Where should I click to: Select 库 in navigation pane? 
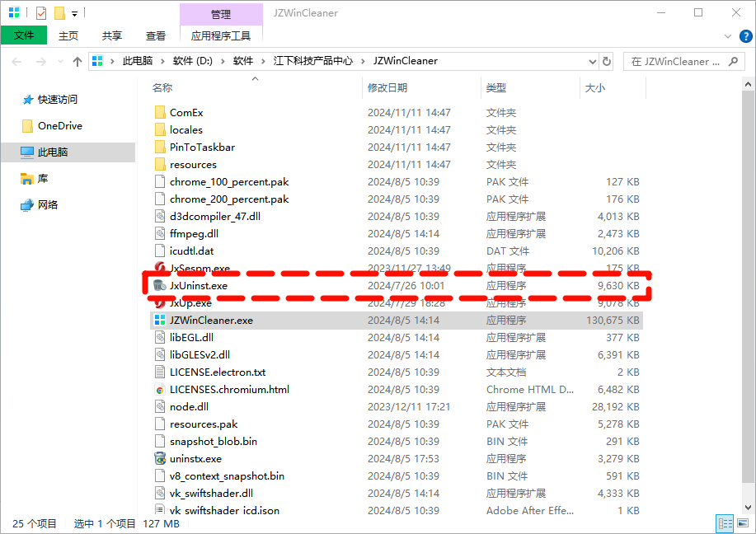42,179
